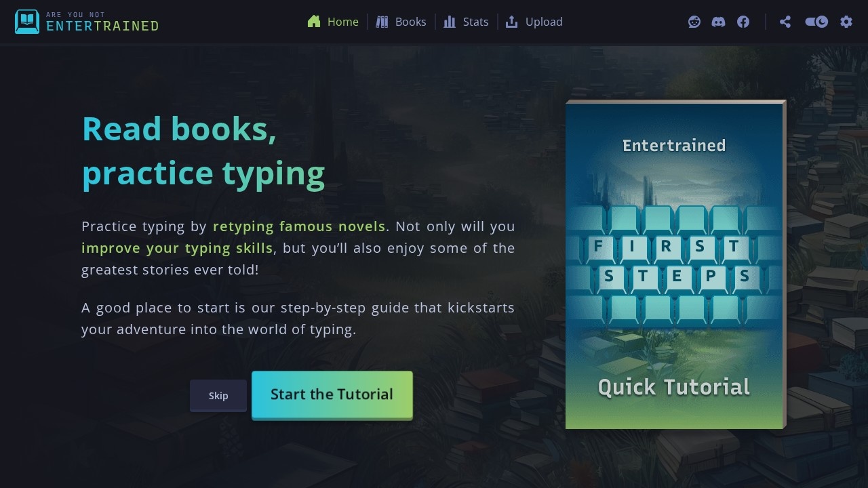Select the Home navigation item
Viewport: 868px width, 488px height.
[342, 21]
